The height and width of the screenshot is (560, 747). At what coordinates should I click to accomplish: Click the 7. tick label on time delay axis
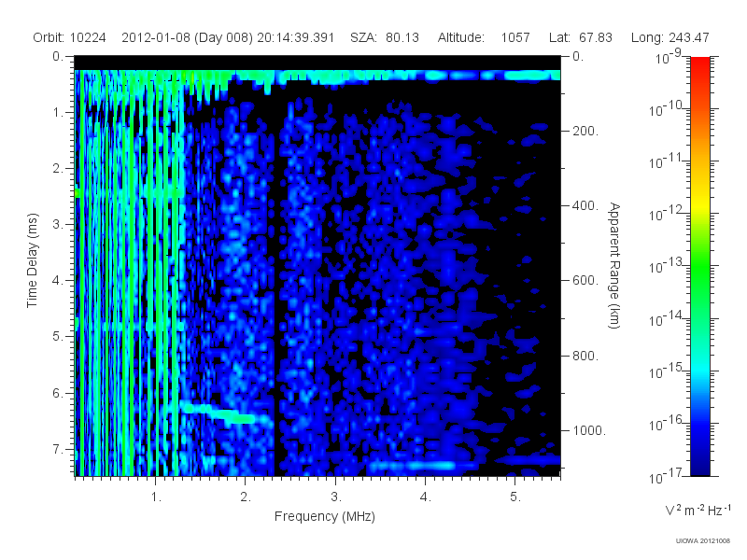[x=57, y=449]
